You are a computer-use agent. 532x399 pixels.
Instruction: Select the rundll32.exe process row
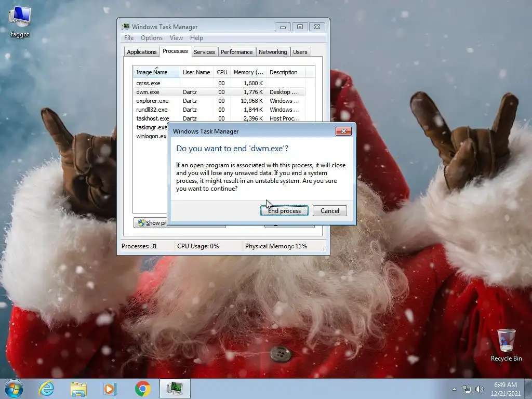point(219,110)
